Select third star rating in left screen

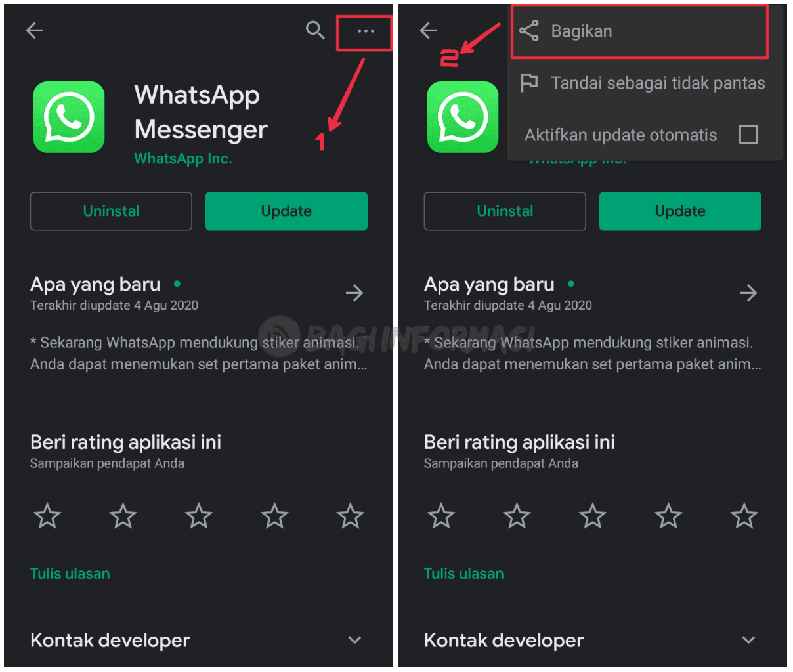pos(199,516)
